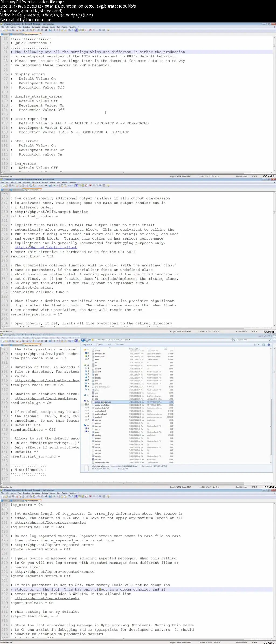Image resolution: width=276 pixels, height=644 pixels.
Task: Click the Computer breadcrumb in address bar
Action: [101, 340]
